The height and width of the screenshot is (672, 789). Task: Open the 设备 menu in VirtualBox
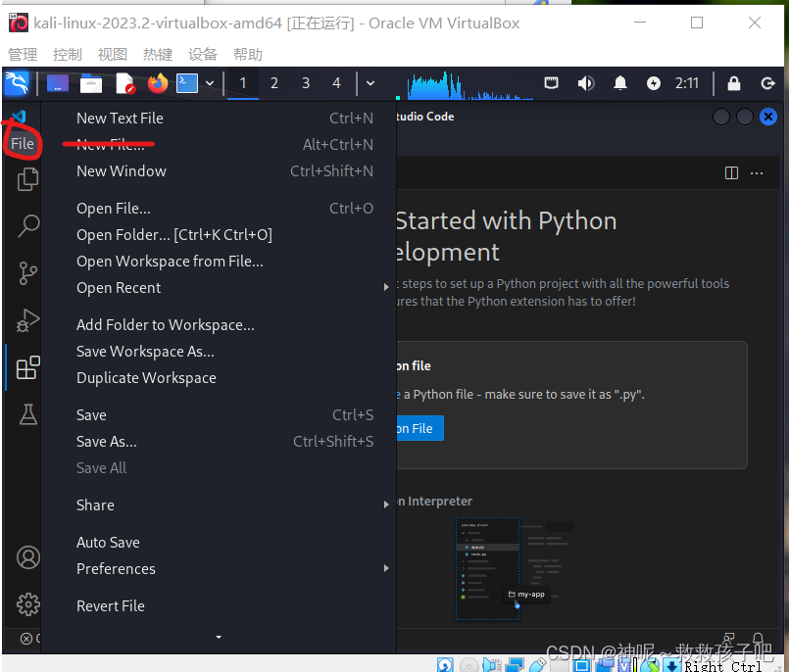click(x=202, y=54)
